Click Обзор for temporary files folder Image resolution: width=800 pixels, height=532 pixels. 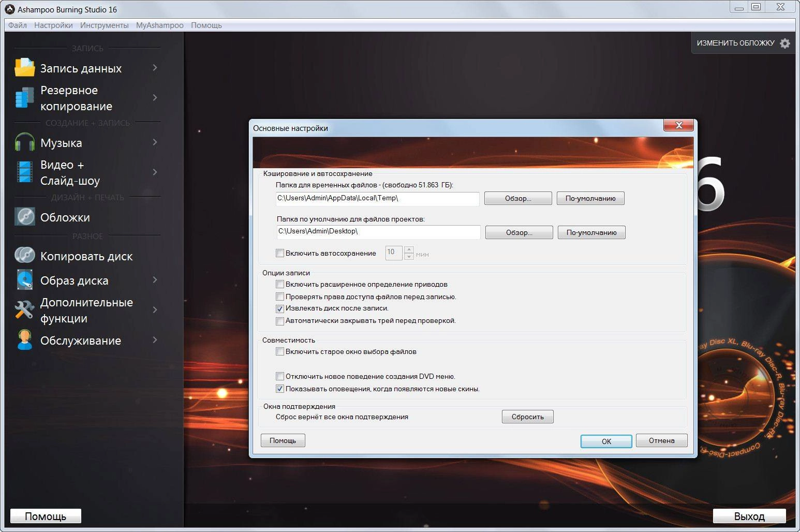pyautogui.click(x=518, y=198)
